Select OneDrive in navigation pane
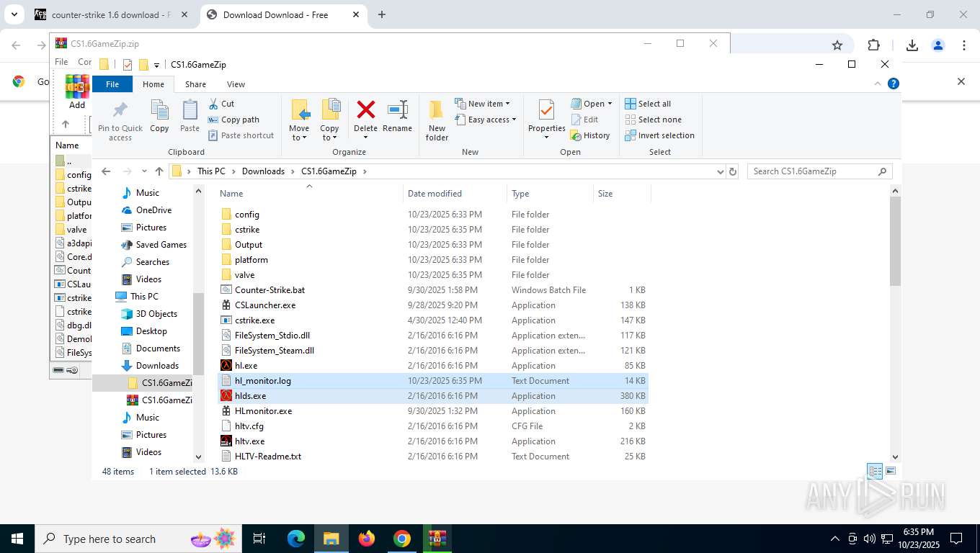 point(153,210)
